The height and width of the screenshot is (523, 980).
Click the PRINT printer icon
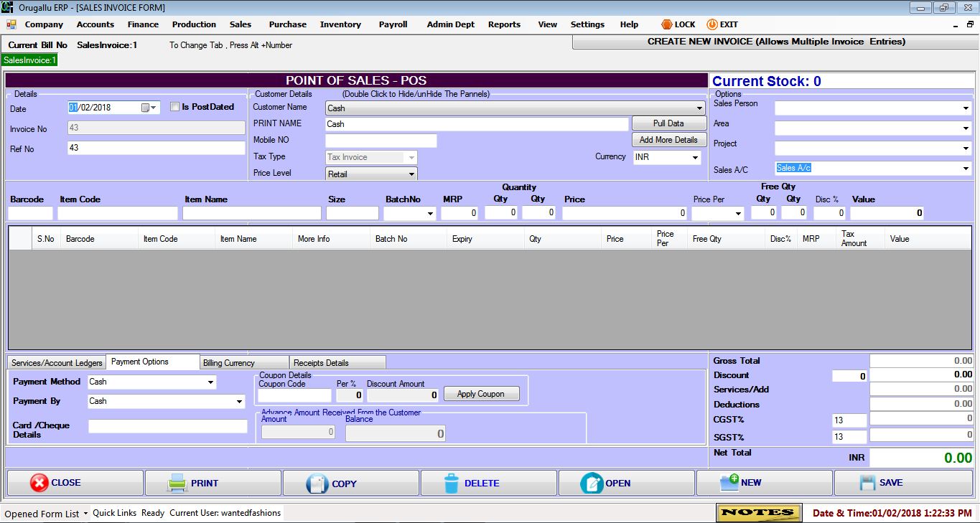pyautogui.click(x=177, y=483)
